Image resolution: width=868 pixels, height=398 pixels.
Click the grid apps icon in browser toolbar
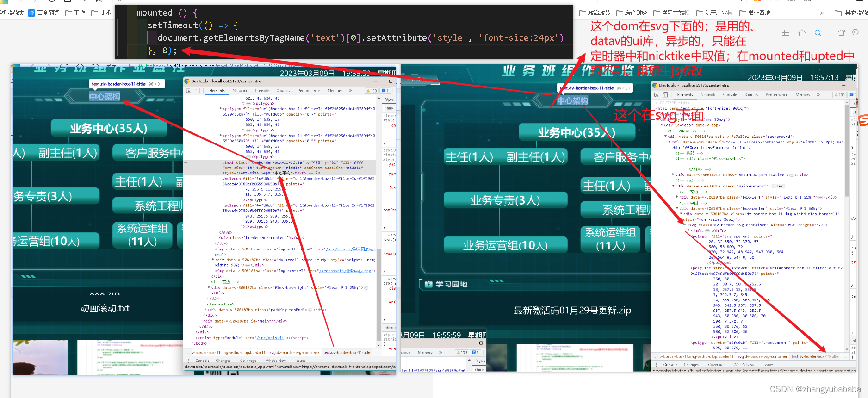click(786, 32)
